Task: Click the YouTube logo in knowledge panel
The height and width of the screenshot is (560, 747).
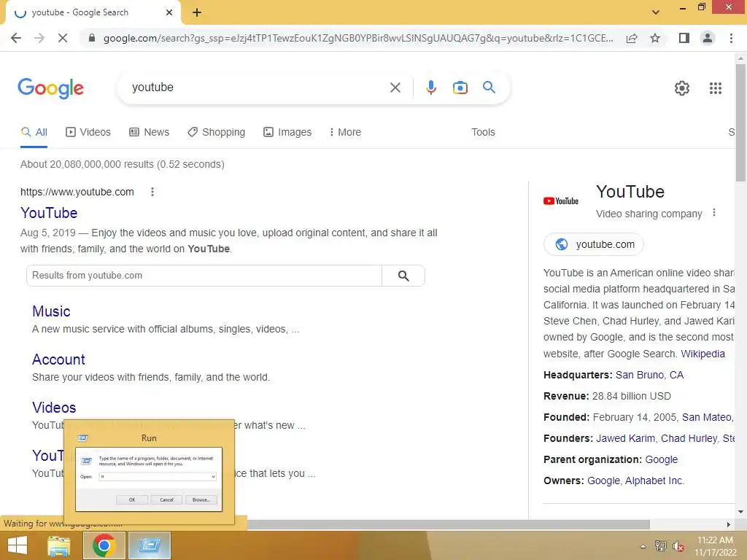Action: [561, 201]
